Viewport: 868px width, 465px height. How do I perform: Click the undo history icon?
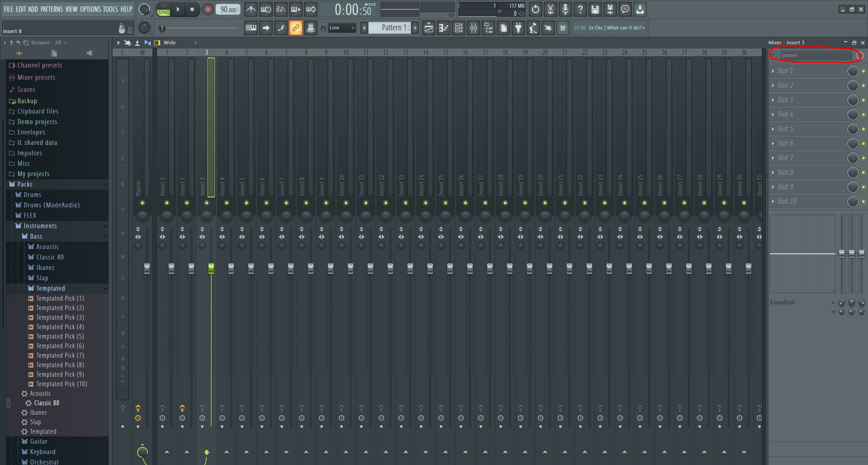536,9
